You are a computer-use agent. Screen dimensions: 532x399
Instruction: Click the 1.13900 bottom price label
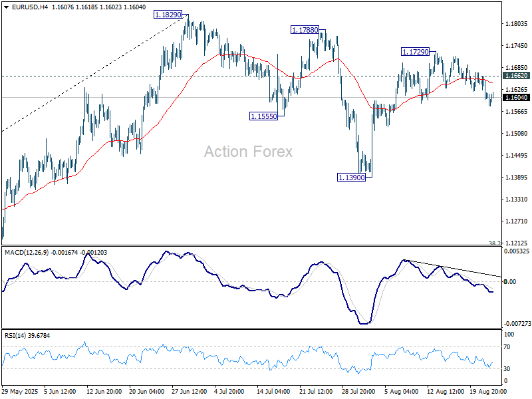coord(351,178)
